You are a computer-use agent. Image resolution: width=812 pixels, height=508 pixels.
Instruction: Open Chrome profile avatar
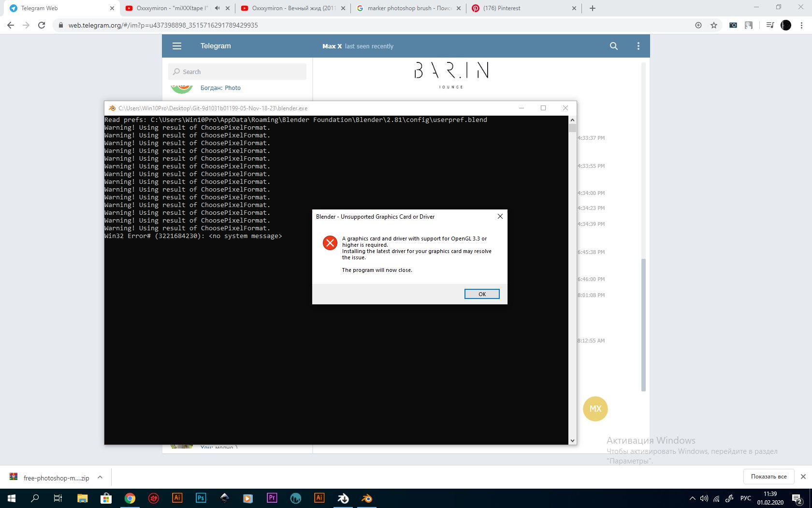tap(786, 25)
